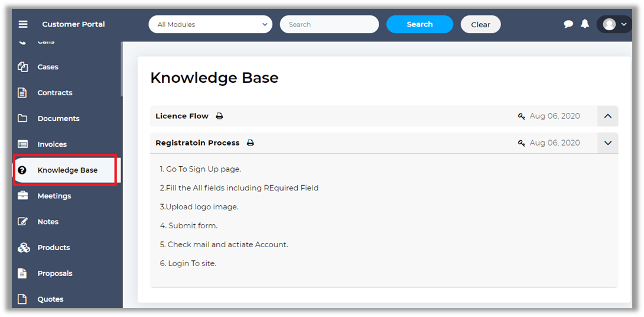Open the chat messages icon
This screenshot has height=317, width=644.
click(x=568, y=24)
